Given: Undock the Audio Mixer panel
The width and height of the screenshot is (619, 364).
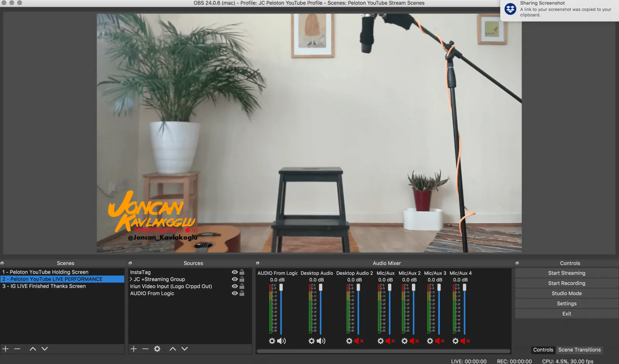Looking at the screenshot, I should point(258,263).
